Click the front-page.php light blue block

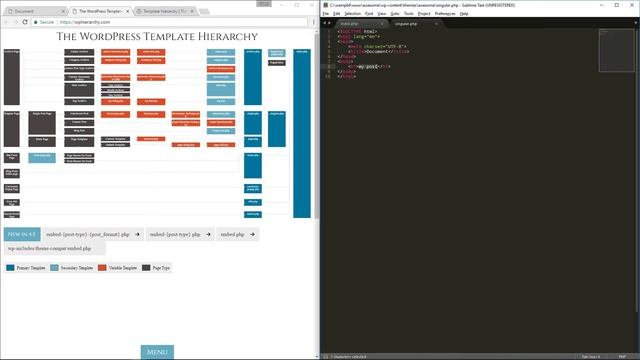(42, 158)
